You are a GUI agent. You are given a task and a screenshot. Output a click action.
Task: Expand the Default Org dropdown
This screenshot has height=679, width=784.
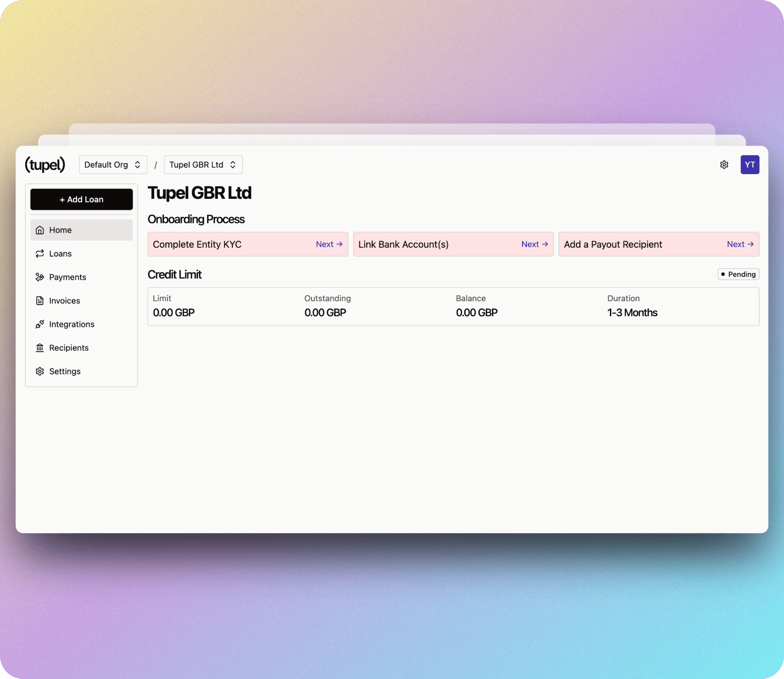click(113, 165)
